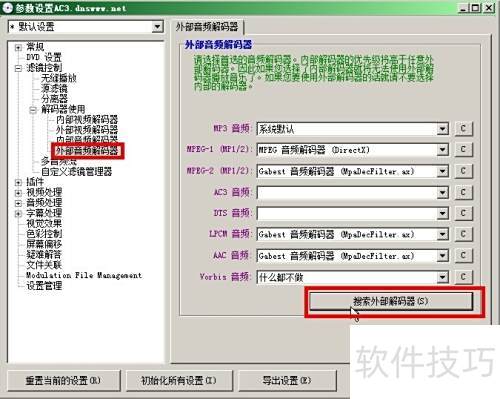Expand the 字幕处理 tree node
The width and height of the screenshot is (500, 399).
pos(18,213)
